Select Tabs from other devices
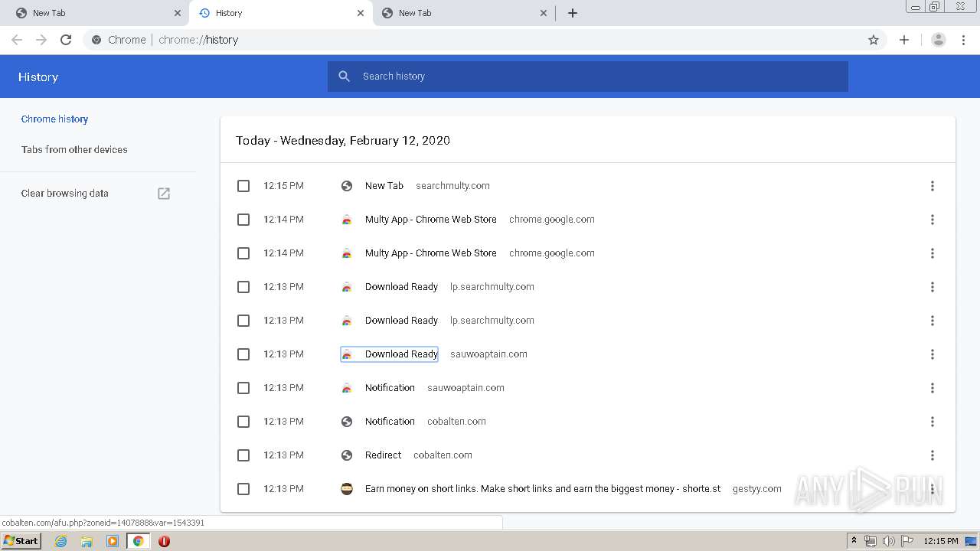The image size is (980, 551). coord(74,150)
